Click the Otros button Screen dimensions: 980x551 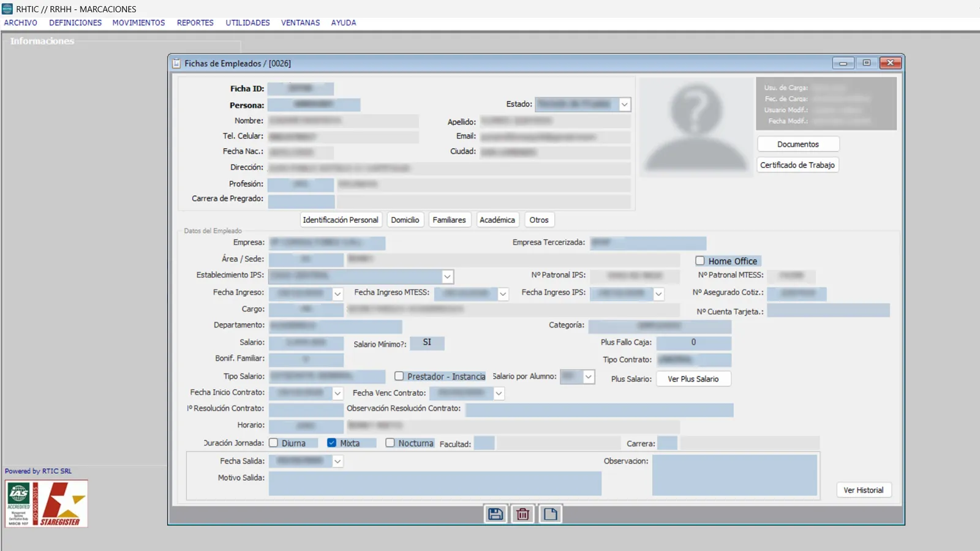[x=539, y=220]
